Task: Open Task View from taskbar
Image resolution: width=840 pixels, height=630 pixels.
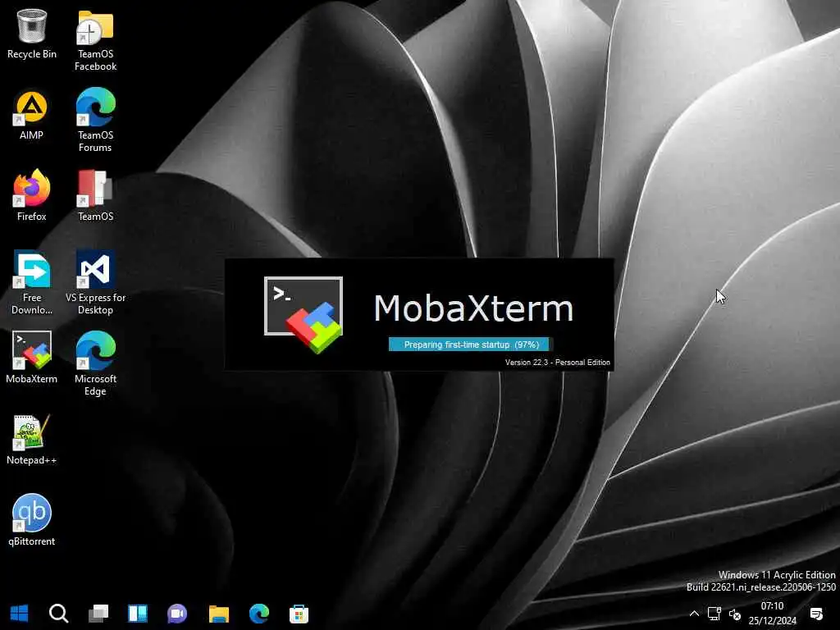Action: 98,614
